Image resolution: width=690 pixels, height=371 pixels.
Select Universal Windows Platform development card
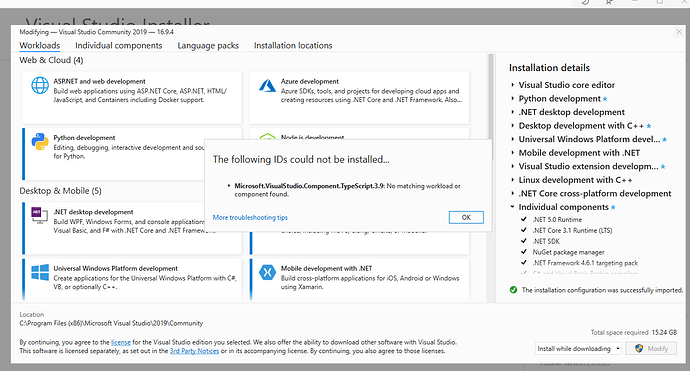(x=132, y=279)
